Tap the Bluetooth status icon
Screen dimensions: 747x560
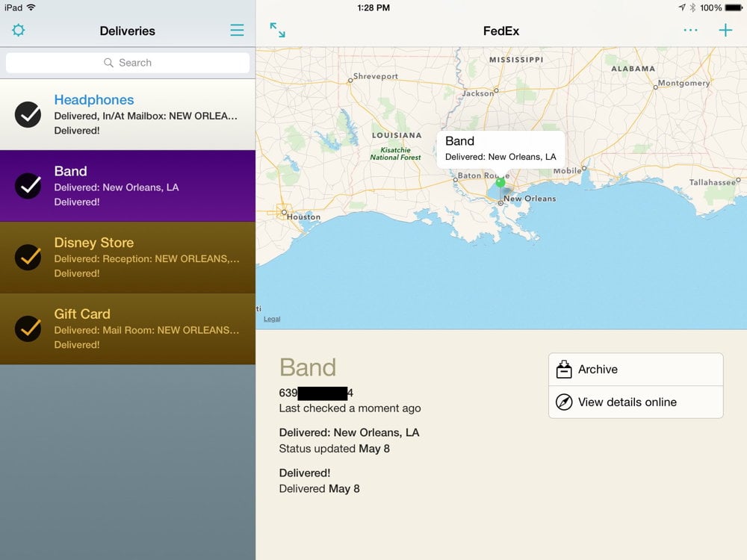tap(692, 7)
